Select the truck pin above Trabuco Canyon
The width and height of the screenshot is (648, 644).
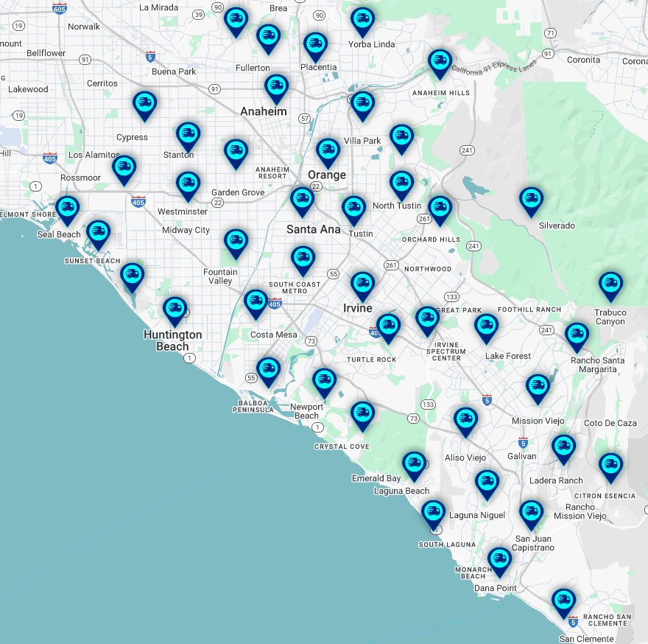(610, 284)
